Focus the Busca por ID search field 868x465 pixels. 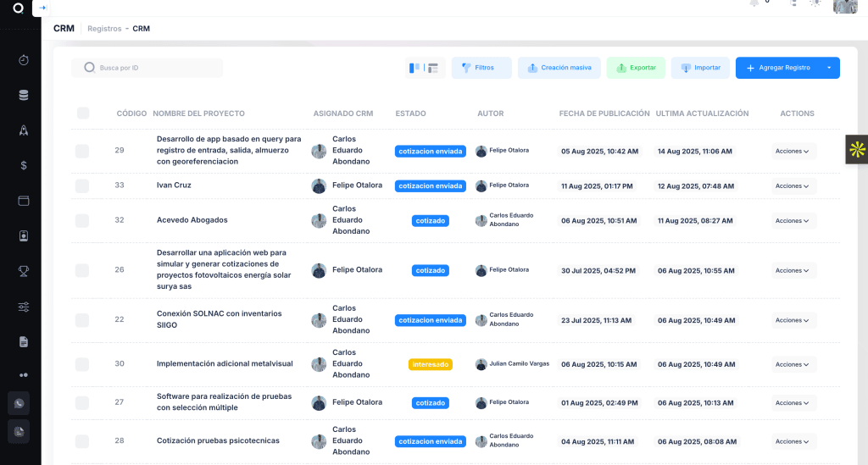tap(153, 68)
